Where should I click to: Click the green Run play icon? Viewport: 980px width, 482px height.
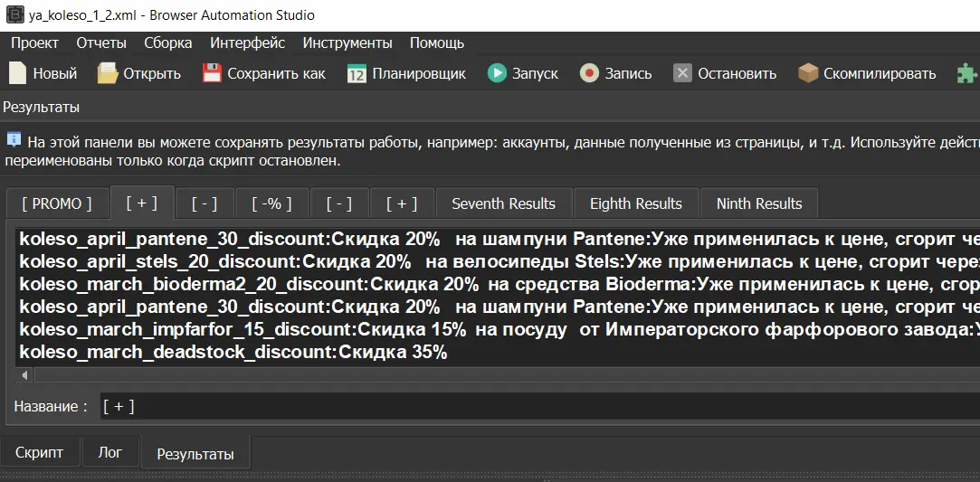[x=497, y=73]
